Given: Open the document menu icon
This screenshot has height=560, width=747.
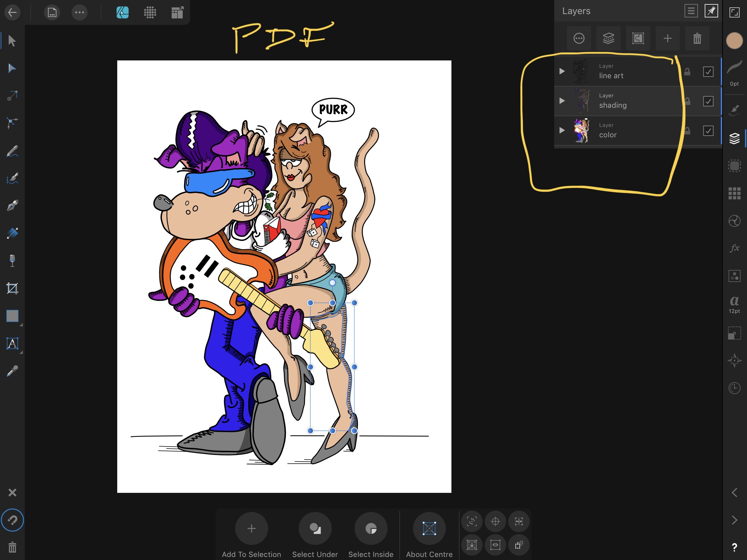Looking at the screenshot, I should coord(52,12).
